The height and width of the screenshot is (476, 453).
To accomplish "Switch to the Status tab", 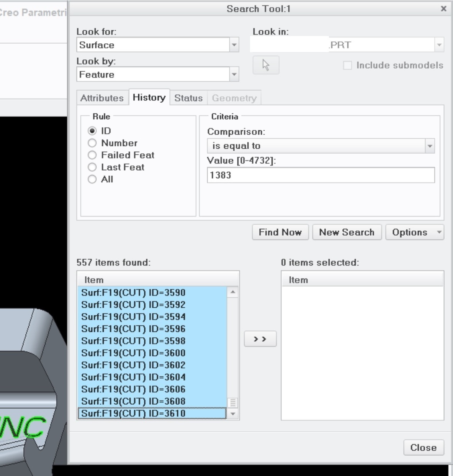I will tap(188, 98).
